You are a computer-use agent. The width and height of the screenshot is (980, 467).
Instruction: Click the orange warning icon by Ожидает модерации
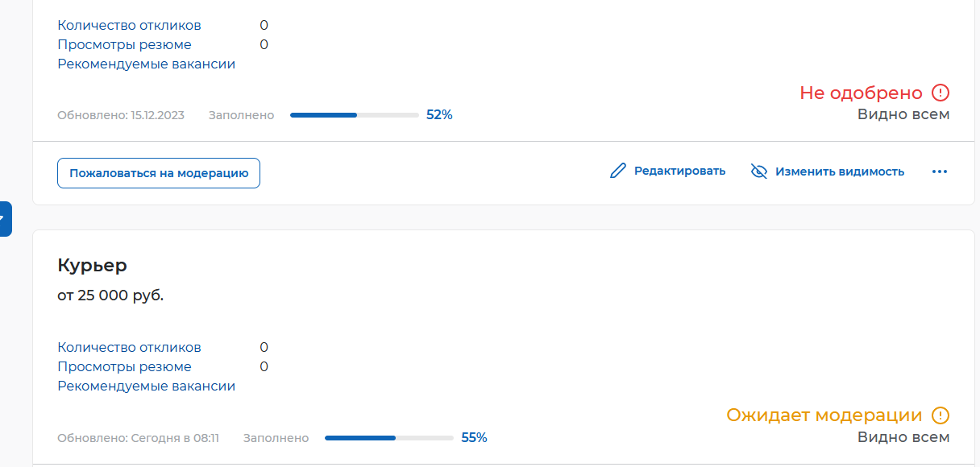tap(941, 415)
